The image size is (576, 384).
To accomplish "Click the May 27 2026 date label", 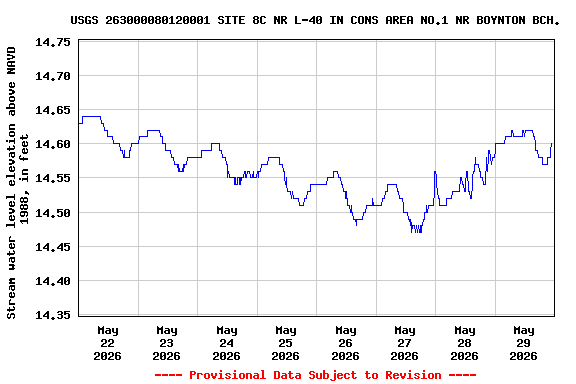I will [x=404, y=343].
